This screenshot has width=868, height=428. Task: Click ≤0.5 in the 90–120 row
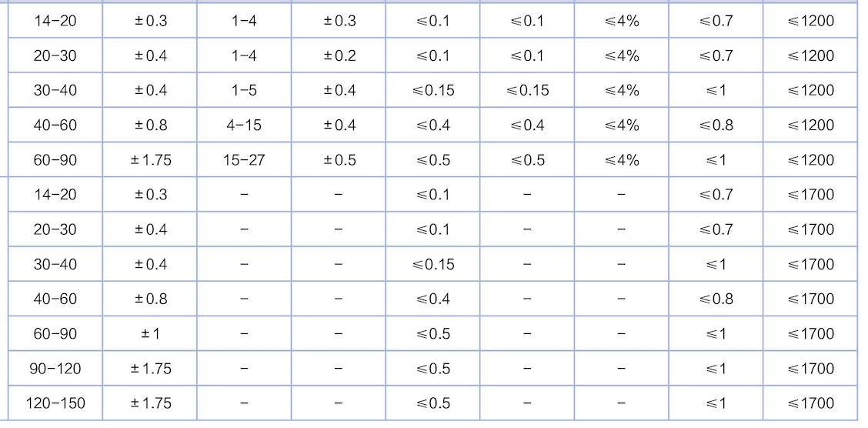tap(433, 369)
